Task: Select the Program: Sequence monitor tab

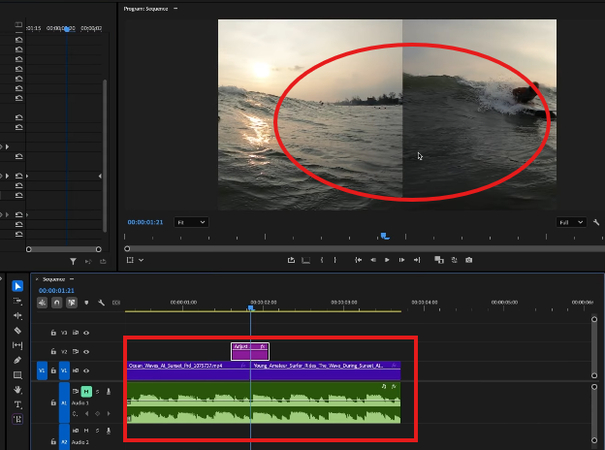Action: [x=146, y=8]
